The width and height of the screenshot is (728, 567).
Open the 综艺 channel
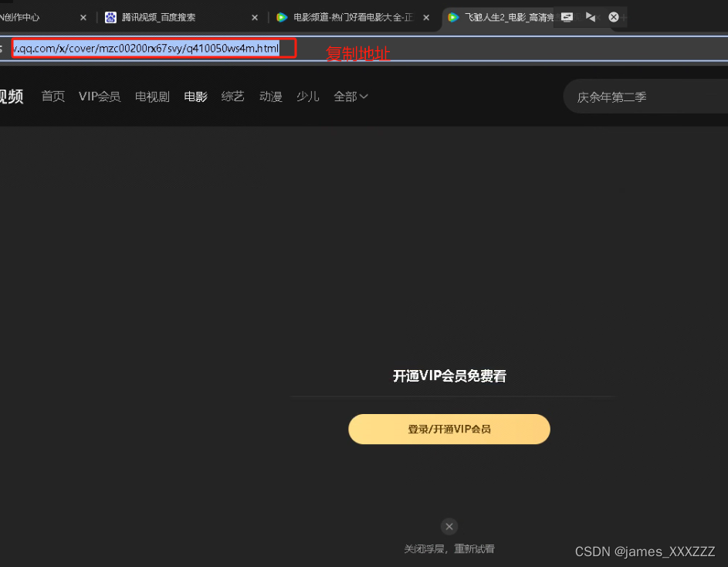pyautogui.click(x=232, y=97)
